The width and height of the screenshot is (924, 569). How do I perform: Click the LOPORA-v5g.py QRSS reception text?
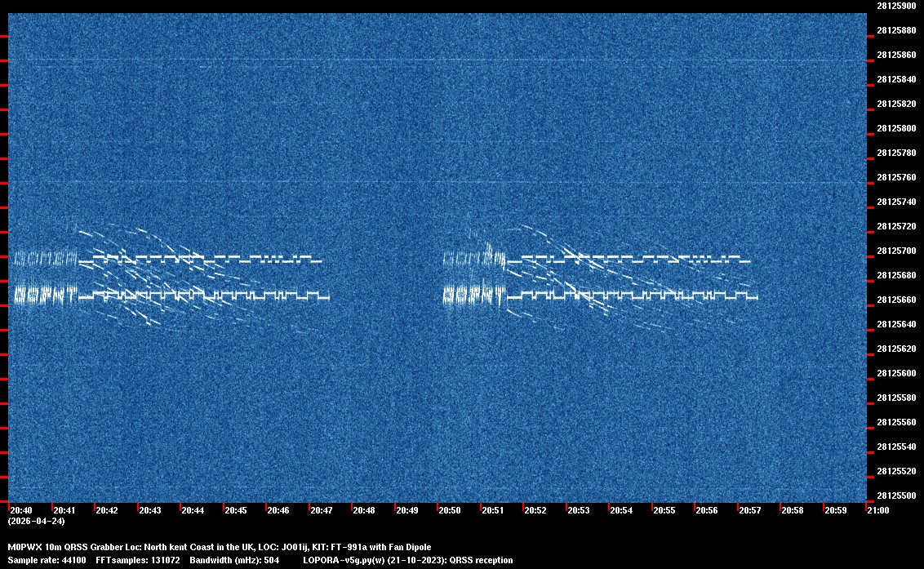coord(407,560)
